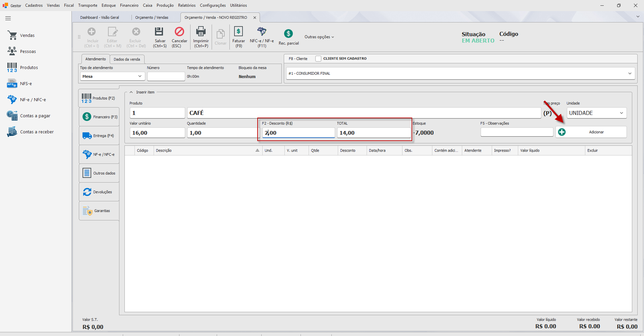Toggle the hamburger menu icon
The image size is (644, 336).
point(8,18)
